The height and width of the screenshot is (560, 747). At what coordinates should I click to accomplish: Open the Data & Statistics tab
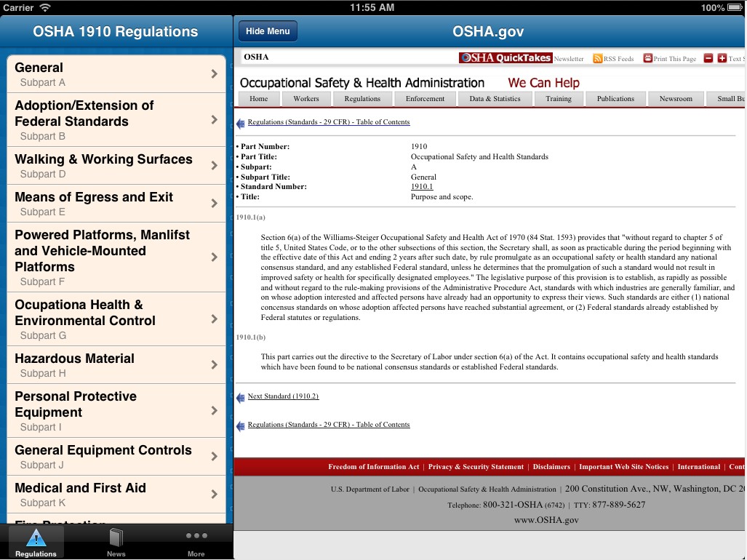point(495,99)
